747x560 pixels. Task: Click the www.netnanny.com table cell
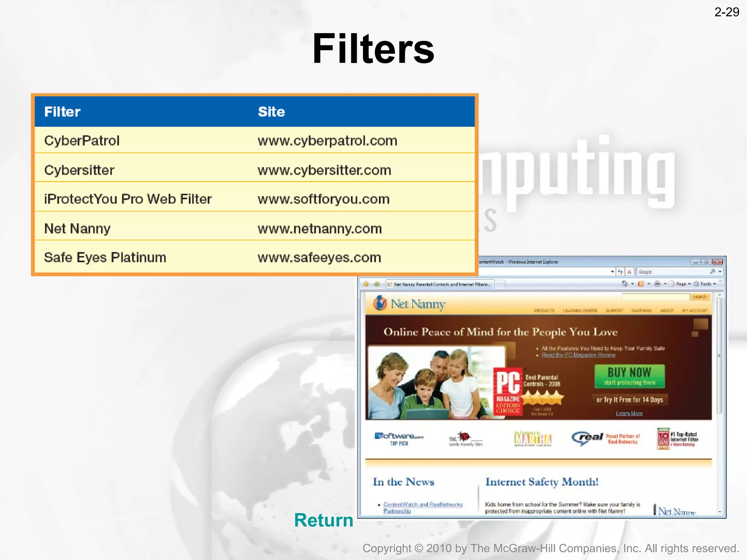320,229
